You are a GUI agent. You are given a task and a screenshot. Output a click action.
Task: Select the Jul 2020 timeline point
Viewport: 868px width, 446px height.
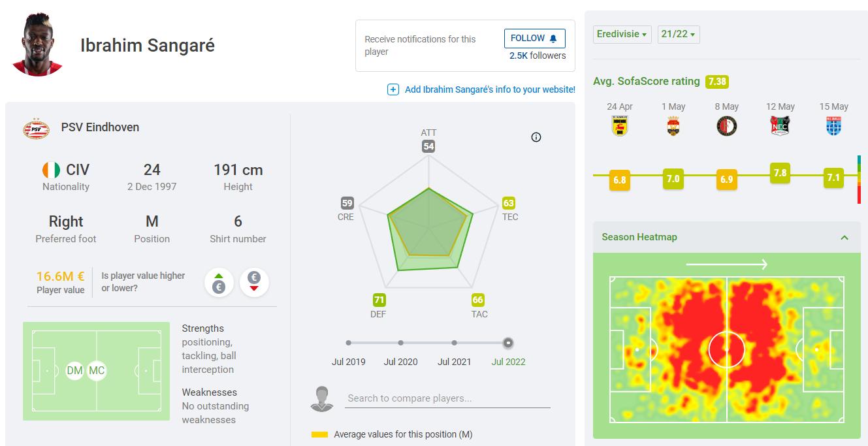point(400,343)
